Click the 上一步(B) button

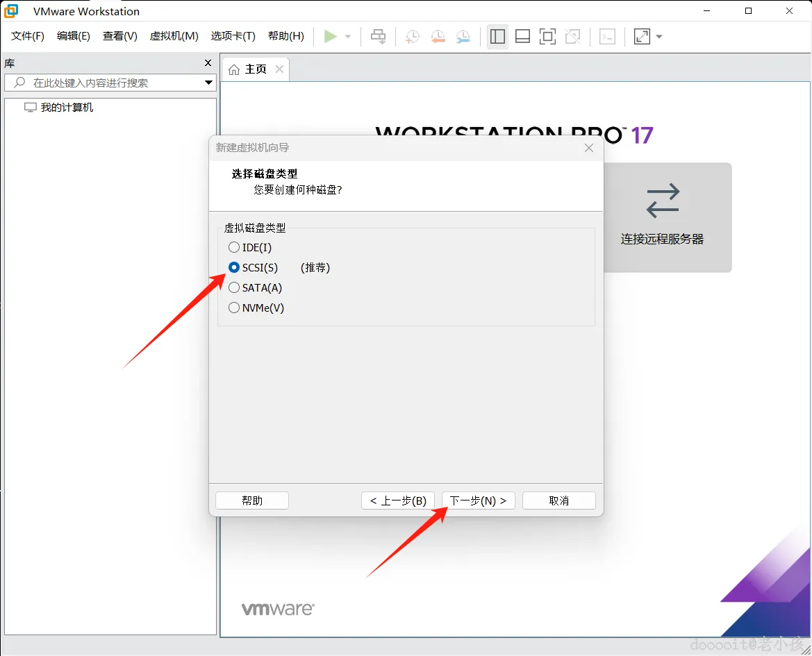tap(398, 501)
